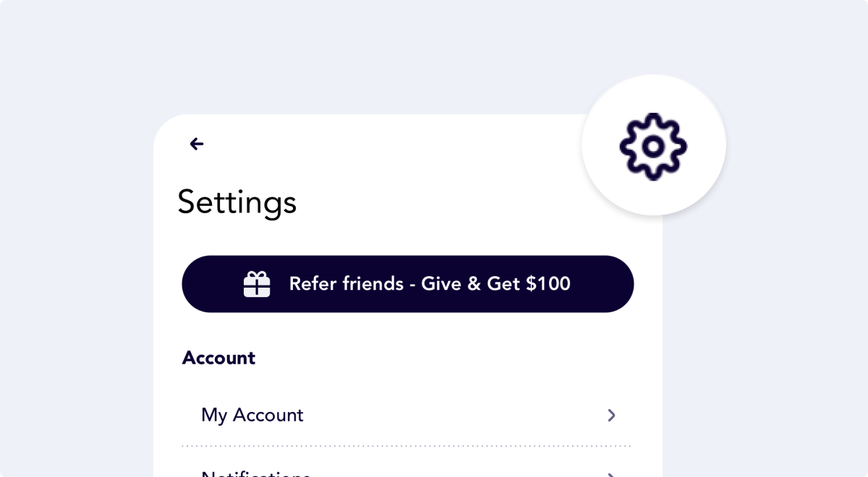This screenshot has height=477, width=868.
Task: Click the dark center of the gear
Action: point(653,146)
